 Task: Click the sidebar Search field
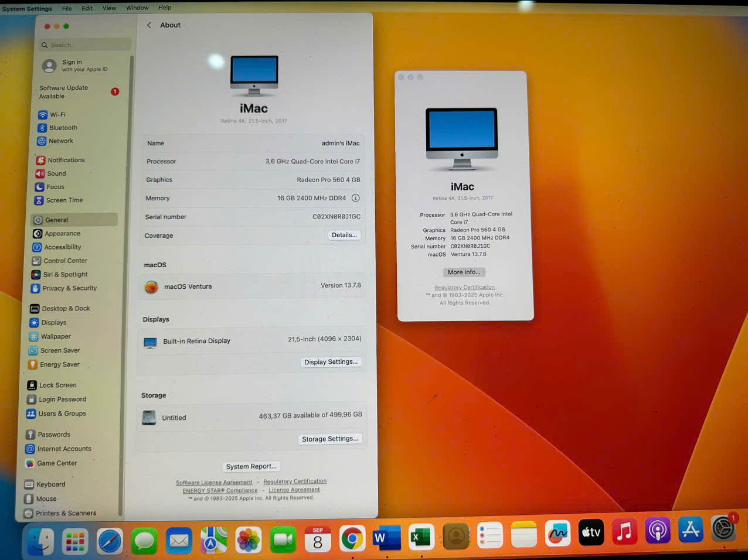coord(85,45)
